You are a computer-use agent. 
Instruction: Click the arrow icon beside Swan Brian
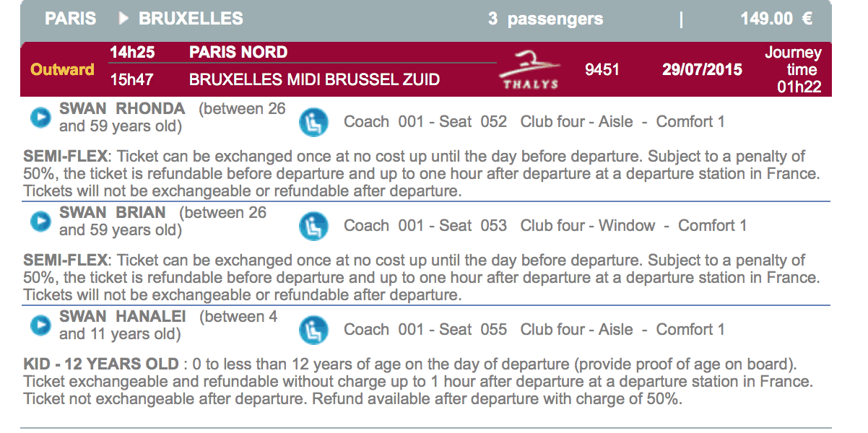[40, 222]
